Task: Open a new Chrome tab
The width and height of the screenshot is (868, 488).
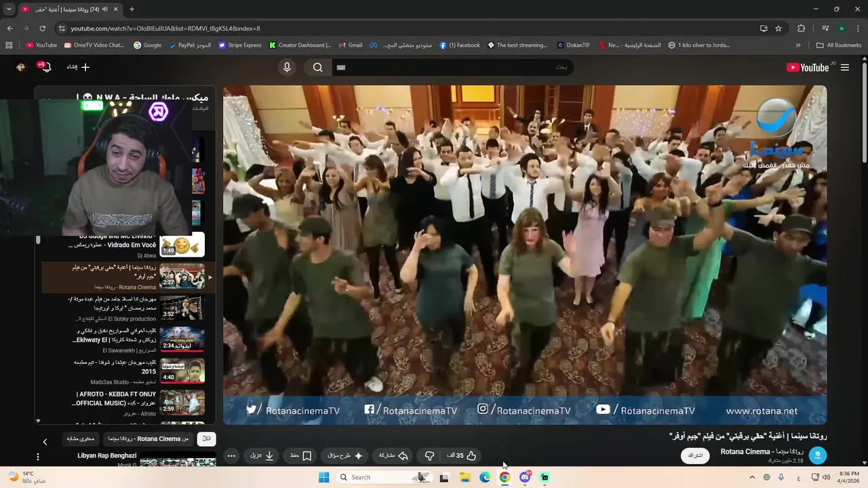Action: pos(132,9)
